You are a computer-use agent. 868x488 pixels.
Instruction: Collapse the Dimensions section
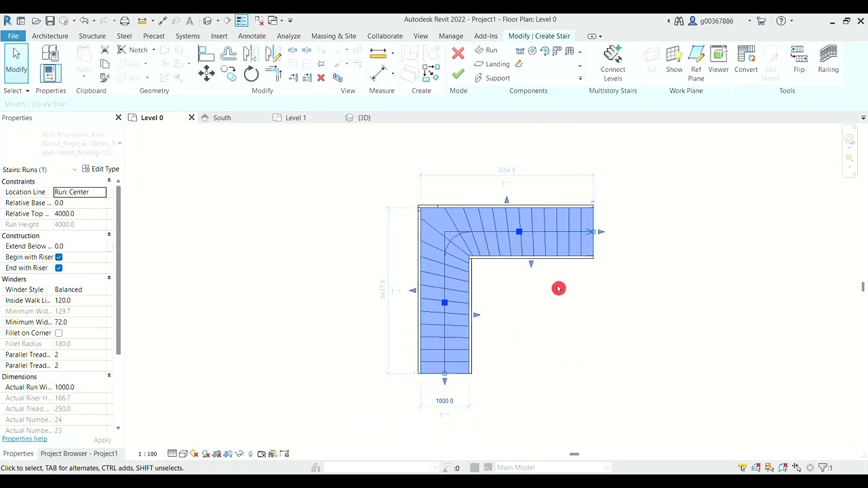[109, 375]
